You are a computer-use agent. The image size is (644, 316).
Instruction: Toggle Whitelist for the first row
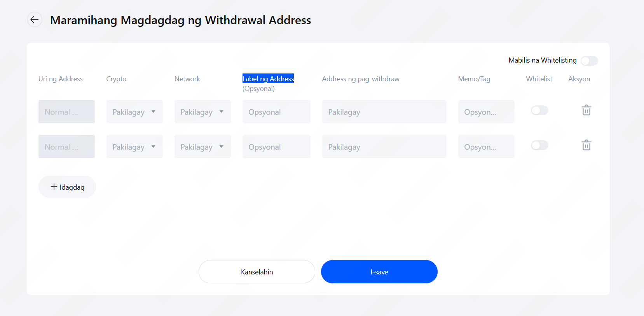pyautogui.click(x=539, y=110)
